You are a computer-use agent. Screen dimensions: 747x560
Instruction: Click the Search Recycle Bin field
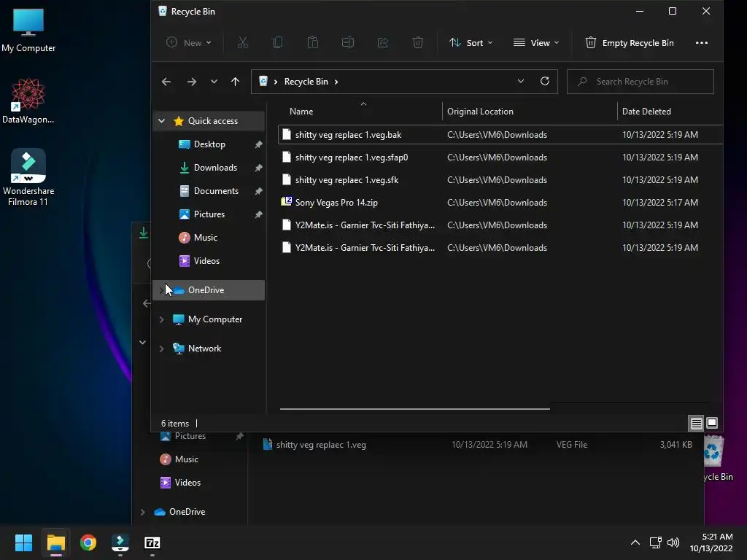640,82
